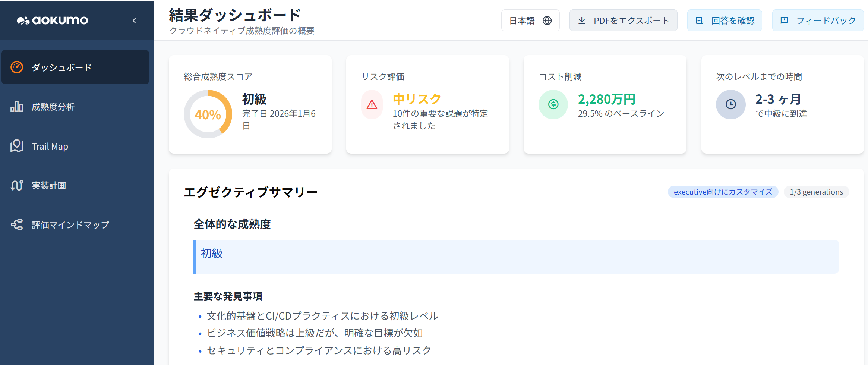Click the Trail Map pin icon
The height and width of the screenshot is (365, 868).
click(x=17, y=146)
